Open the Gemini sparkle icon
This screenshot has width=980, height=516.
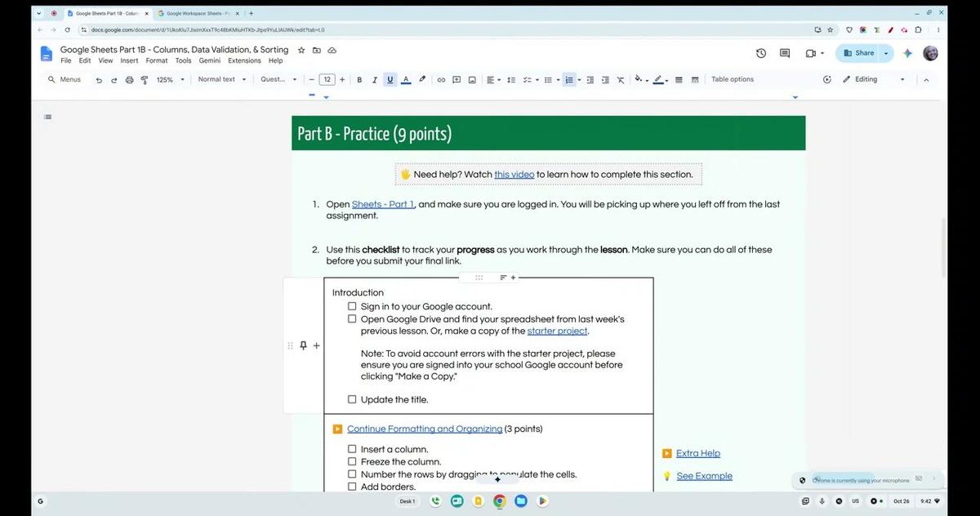coord(906,53)
